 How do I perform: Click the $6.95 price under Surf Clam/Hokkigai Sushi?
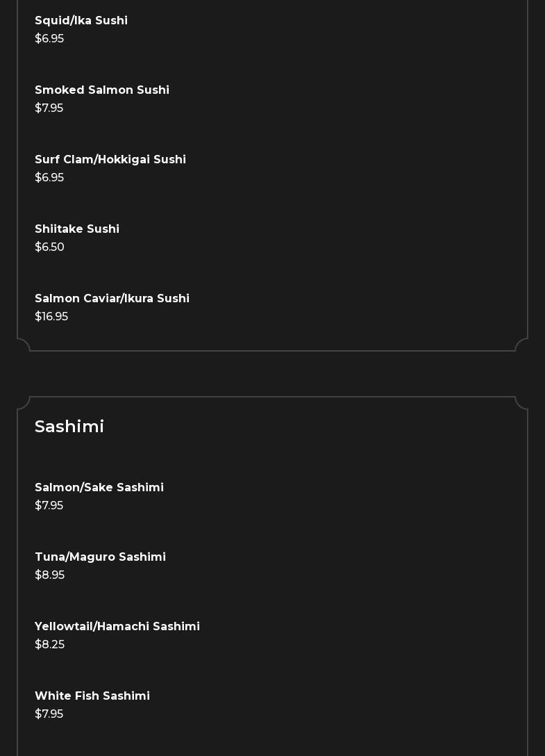pos(49,178)
